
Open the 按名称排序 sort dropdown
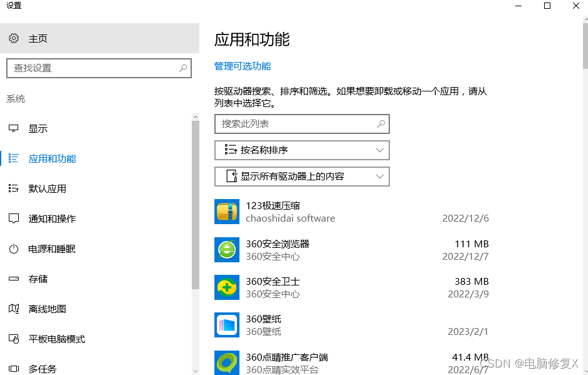302,150
